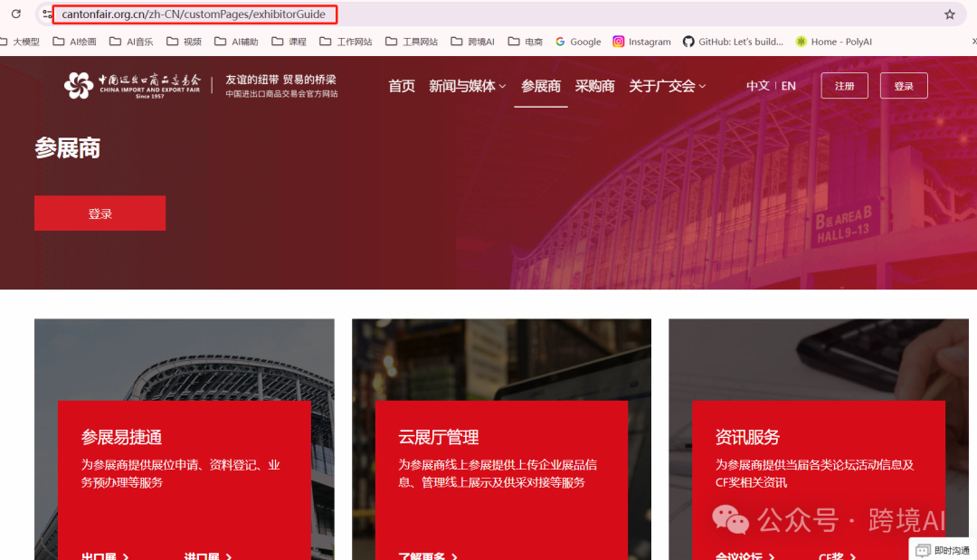977x560 pixels.
Task: Open the 跨境AI bookmark folder
Action: click(x=472, y=42)
